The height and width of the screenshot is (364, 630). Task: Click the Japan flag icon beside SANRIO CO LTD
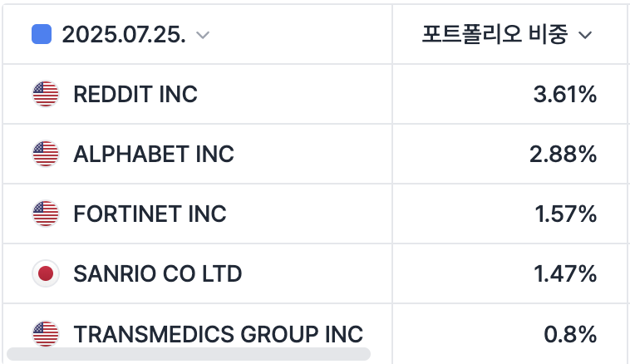point(46,273)
